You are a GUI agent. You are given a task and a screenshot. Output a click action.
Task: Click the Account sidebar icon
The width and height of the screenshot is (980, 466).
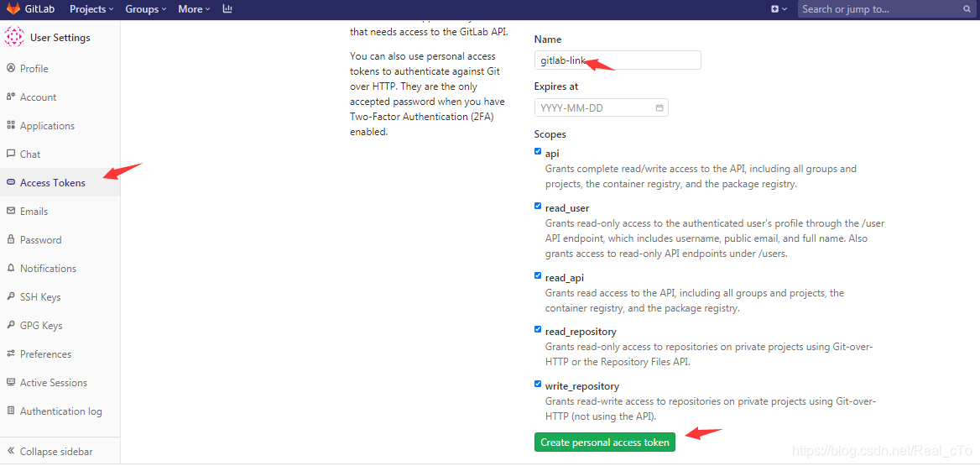11,97
